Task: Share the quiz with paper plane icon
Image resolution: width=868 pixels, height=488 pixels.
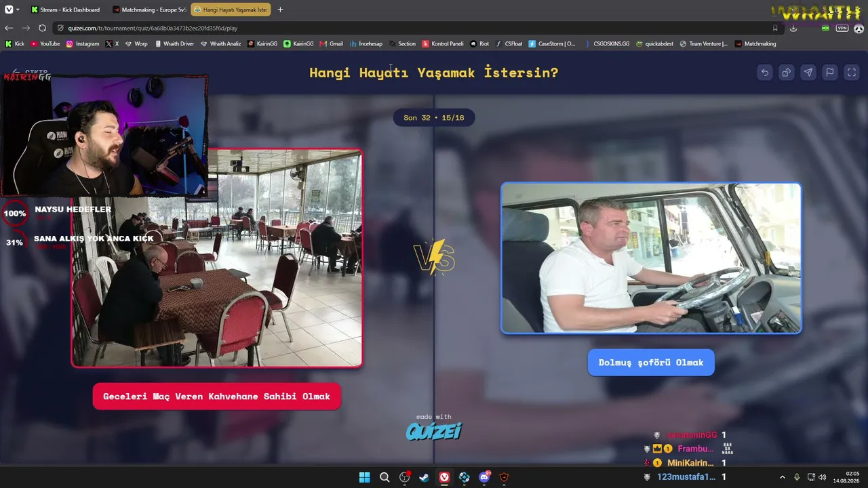Action: 808,73
